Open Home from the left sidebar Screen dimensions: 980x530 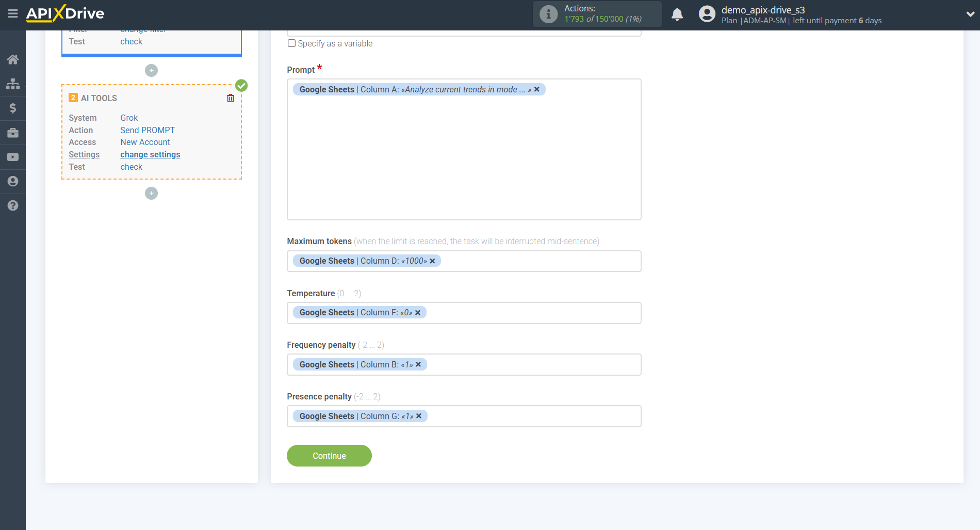coord(13,59)
